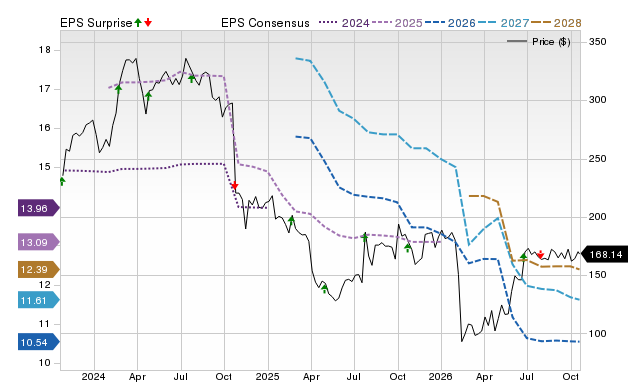Click the Price ($) legend entry
The image size is (640, 382).
tap(539, 42)
